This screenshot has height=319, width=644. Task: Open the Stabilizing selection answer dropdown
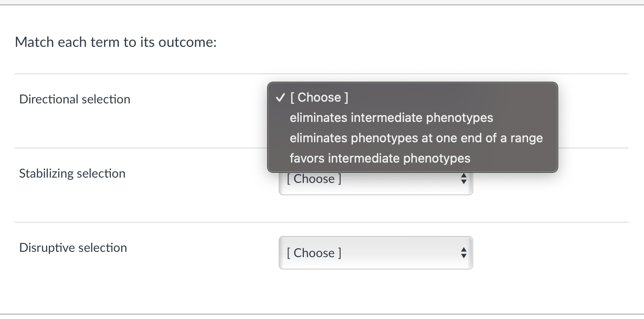[376, 179]
